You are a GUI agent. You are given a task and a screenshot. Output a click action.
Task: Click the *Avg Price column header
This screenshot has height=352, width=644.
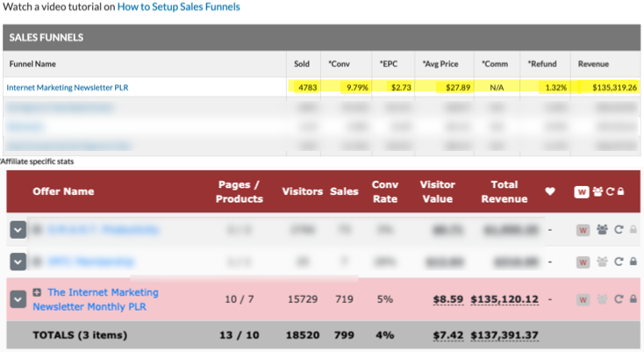tap(440, 64)
